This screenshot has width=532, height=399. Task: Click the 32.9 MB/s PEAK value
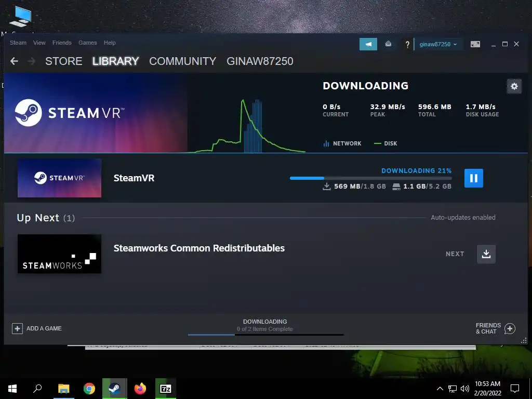388,107
